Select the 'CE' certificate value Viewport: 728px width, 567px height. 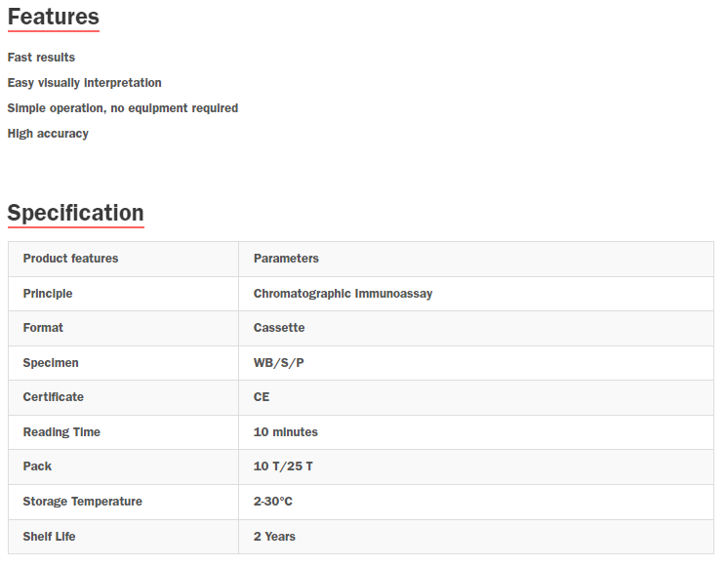pos(262,397)
